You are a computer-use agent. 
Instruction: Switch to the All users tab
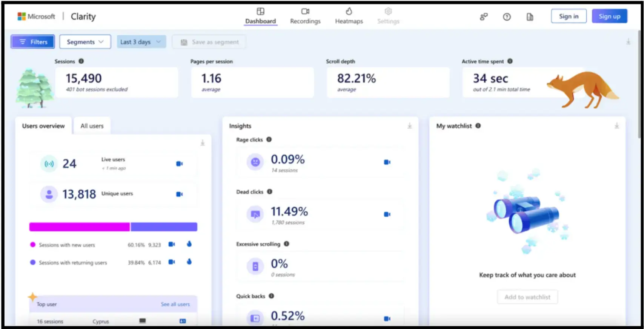(x=92, y=126)
